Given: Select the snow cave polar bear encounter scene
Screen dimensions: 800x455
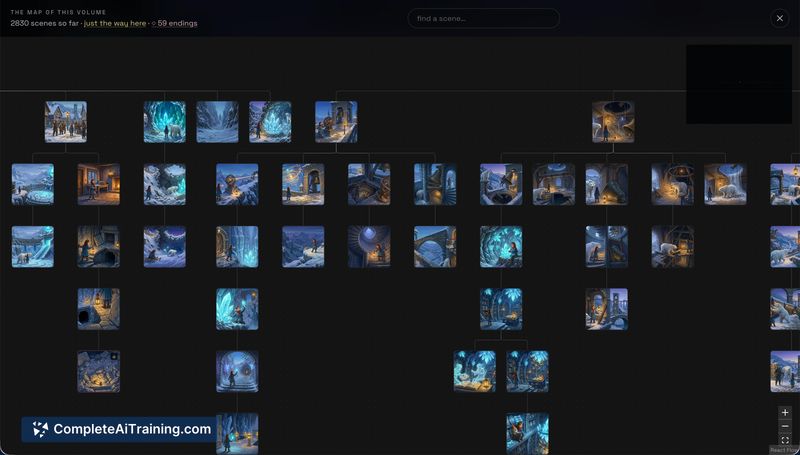Looking at the screenshot, I should click(x=165, y=184).
